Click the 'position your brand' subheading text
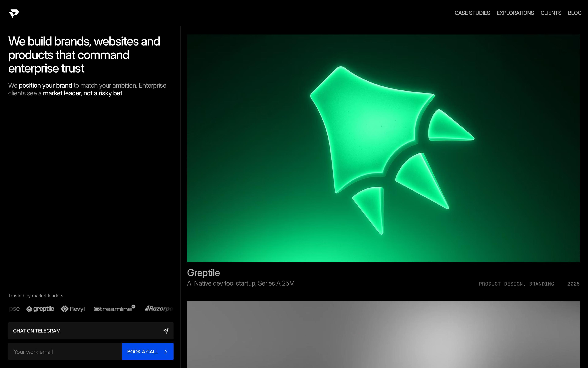This screenshot has height=368, width=588. pyautogui.click(x=45, y=85)
